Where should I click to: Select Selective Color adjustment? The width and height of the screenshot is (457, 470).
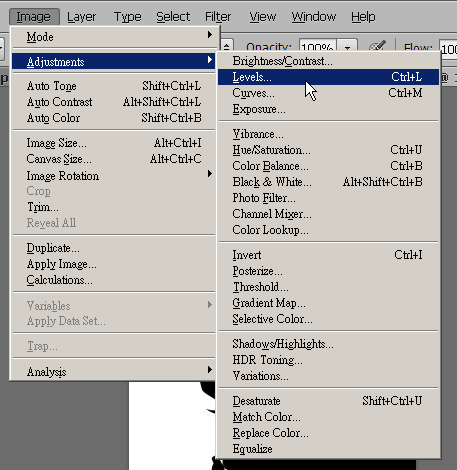coord(328,319)
